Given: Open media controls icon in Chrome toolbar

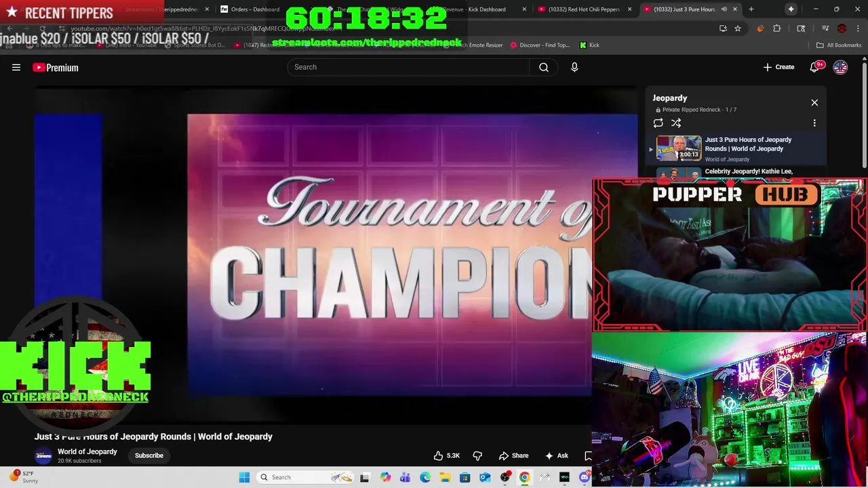Looking at the screenshot, I should coord(825,28).
